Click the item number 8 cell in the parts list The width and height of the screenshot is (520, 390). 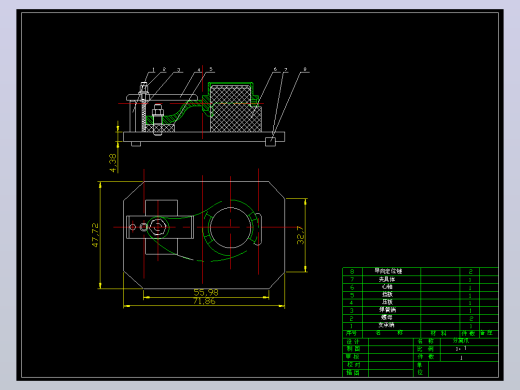(352, 271)
